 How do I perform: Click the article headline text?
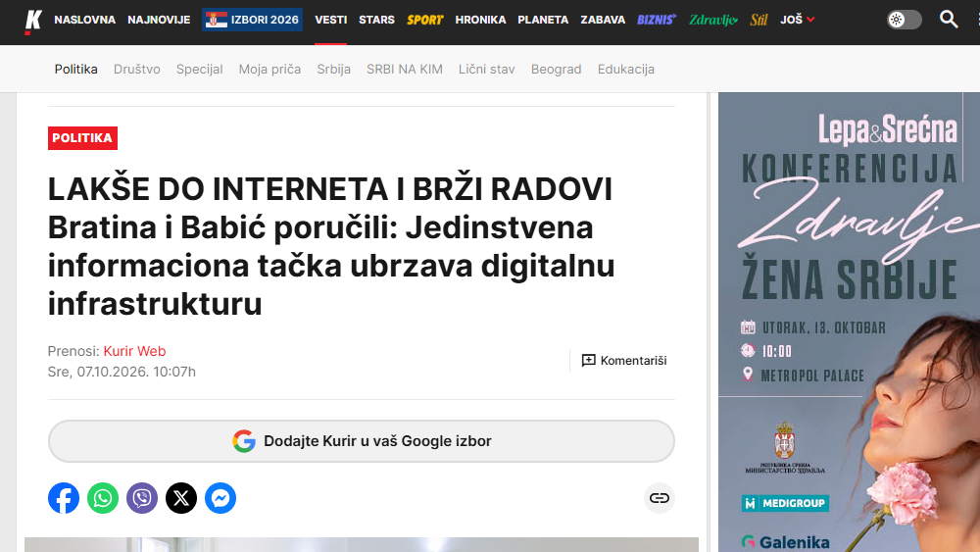click(331, 246)
